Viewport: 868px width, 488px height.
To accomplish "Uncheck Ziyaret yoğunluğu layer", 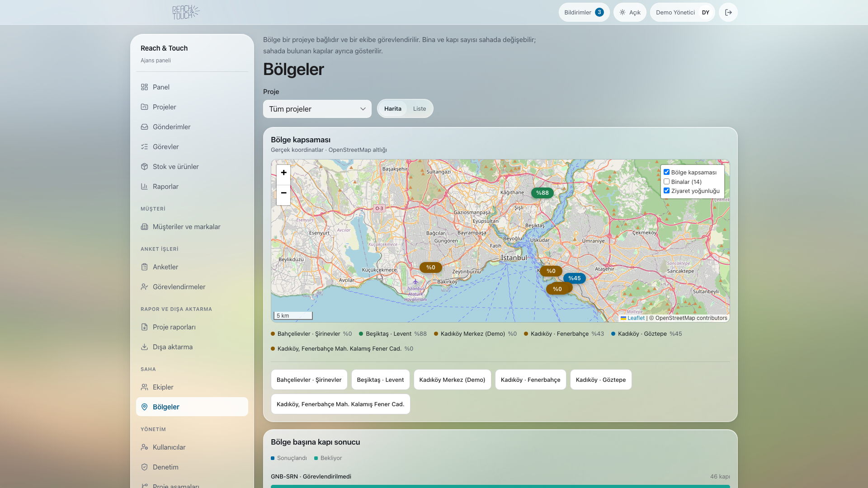I will click(666, 191).
